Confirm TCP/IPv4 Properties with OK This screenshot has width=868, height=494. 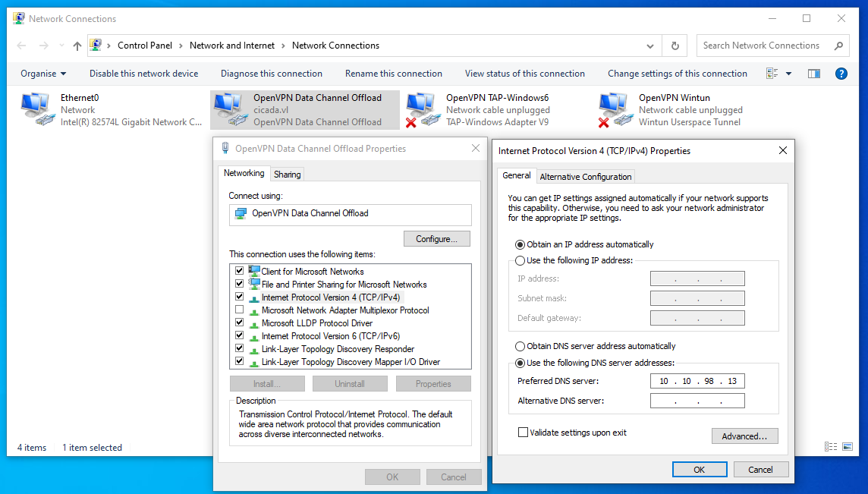point(700,470)
